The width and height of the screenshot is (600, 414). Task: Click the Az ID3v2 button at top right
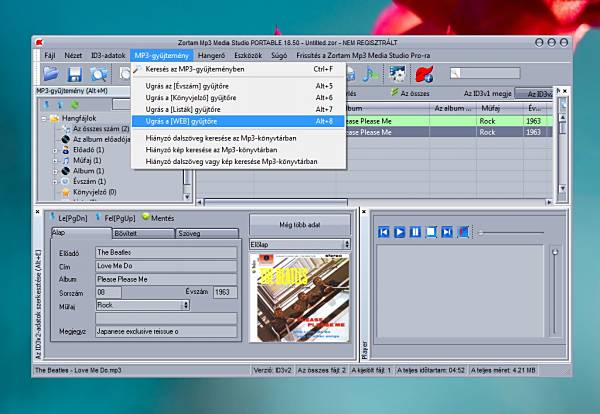point(535,93)
